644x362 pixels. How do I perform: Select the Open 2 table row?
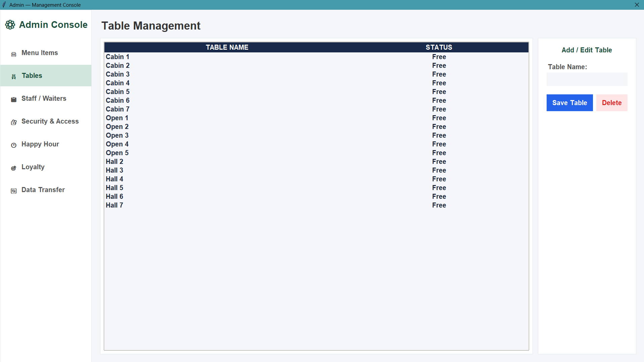click(316, 127)
